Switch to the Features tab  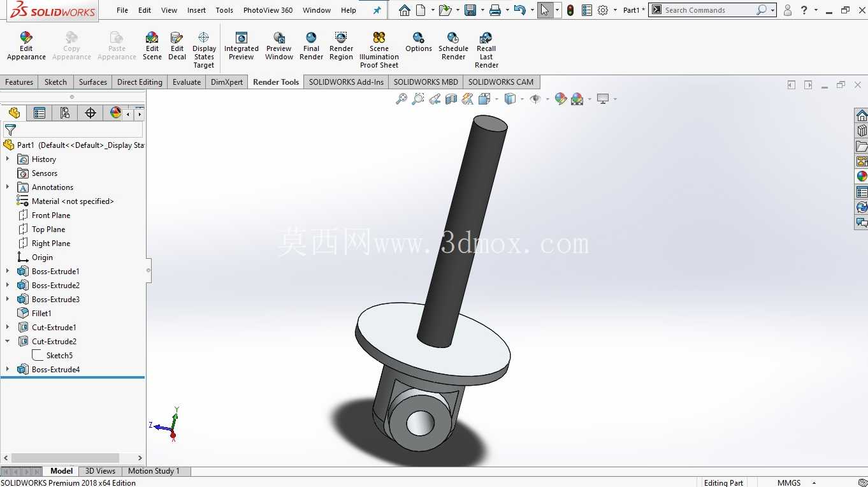click(x=19, y=82)
